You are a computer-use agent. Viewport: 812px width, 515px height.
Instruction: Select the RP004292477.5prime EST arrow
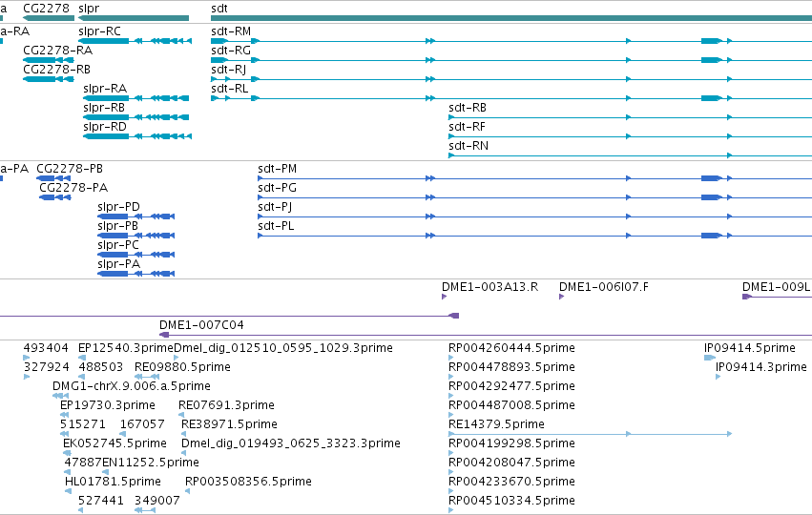point(450,397)
